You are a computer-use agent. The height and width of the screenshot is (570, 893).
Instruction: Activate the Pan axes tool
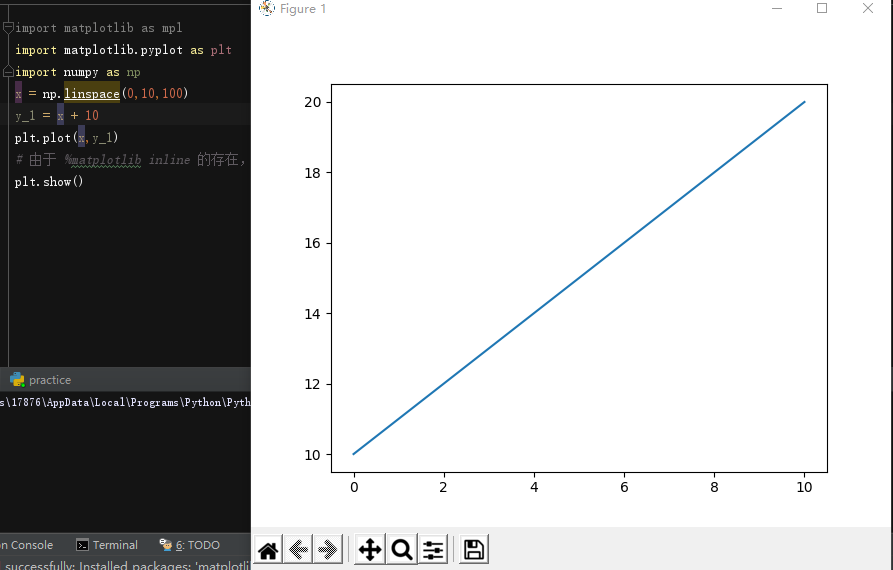370,550
